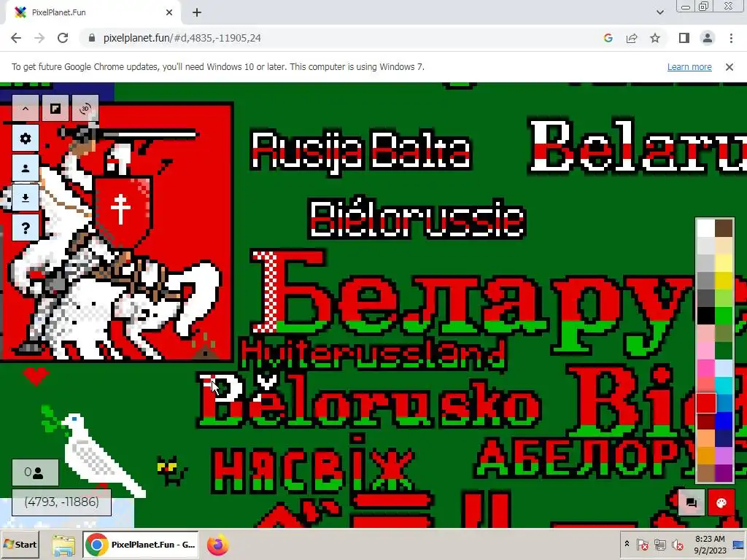Click the tray volume icon
The height and width of the screenshot is (560, 747).
pyautogui.click(x=677, y=544)
